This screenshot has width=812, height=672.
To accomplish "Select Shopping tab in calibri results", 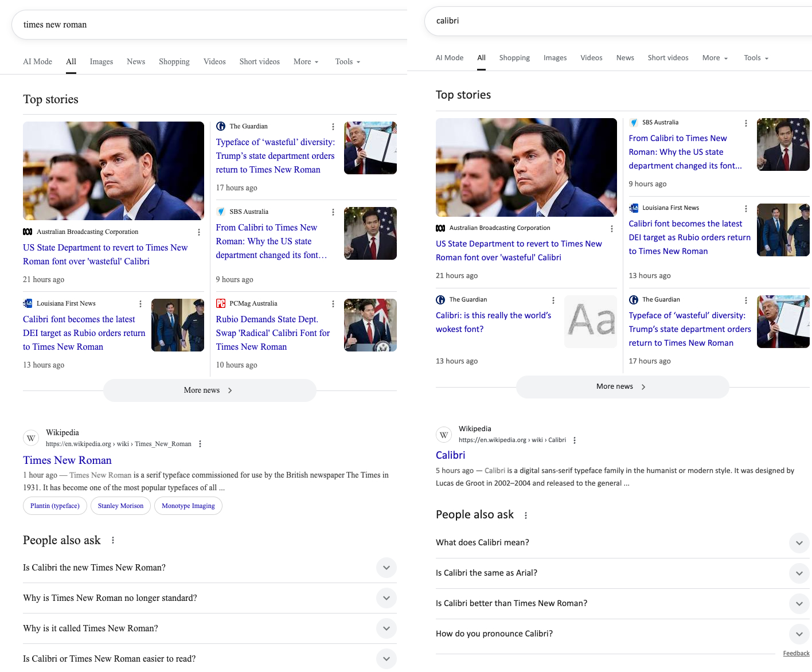I will click(514, 58).
